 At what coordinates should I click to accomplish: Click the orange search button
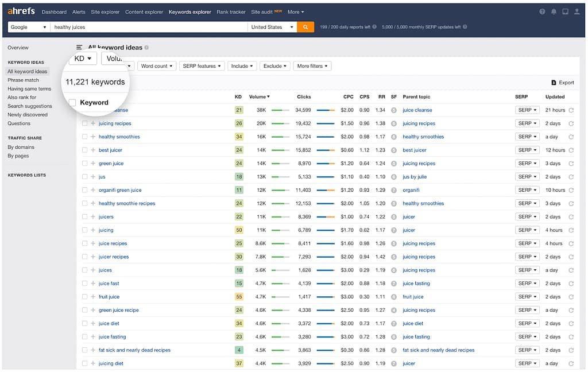click(x=305, y=27)
